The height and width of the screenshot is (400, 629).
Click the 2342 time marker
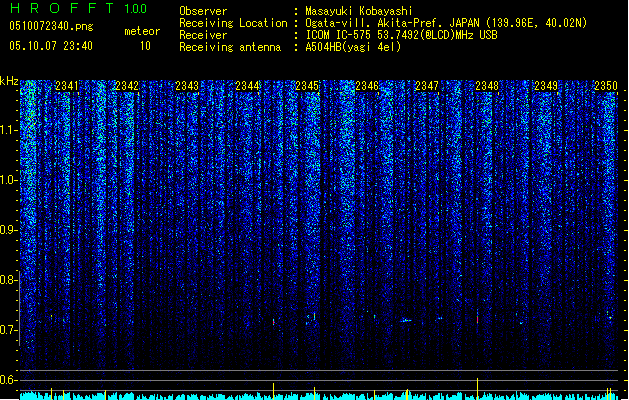pos(127,86)
